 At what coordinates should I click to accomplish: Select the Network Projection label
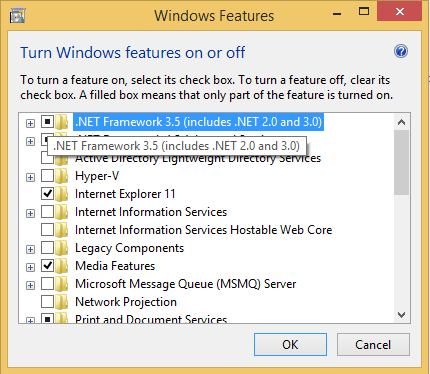coord(126,302)
